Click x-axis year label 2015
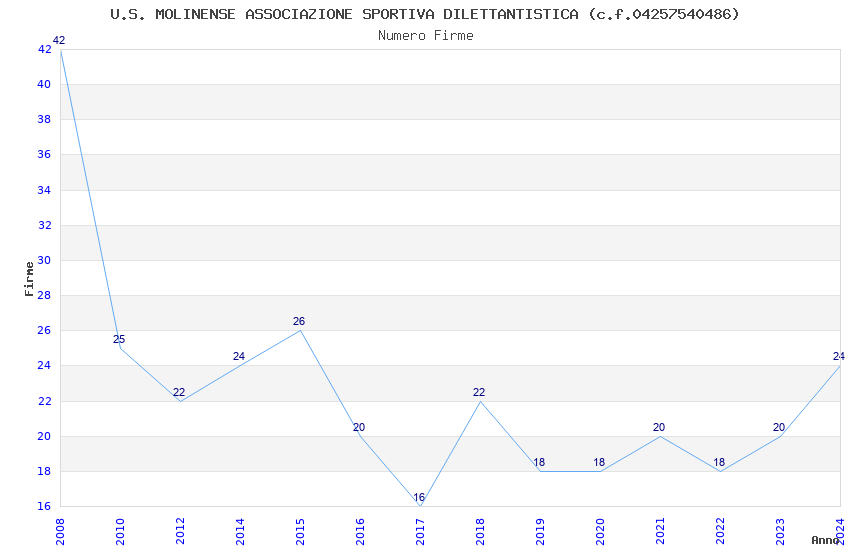 [300, 532]
